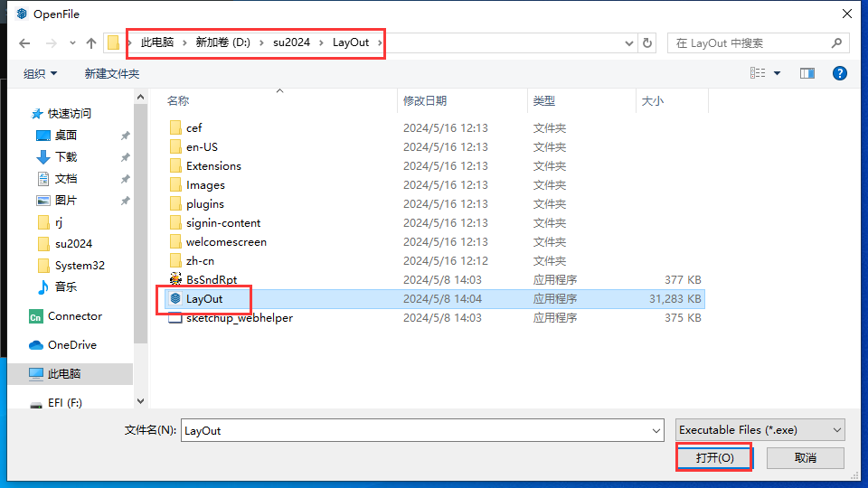
Task: Go back using the back arrow
Action: (x=24, y=43)
